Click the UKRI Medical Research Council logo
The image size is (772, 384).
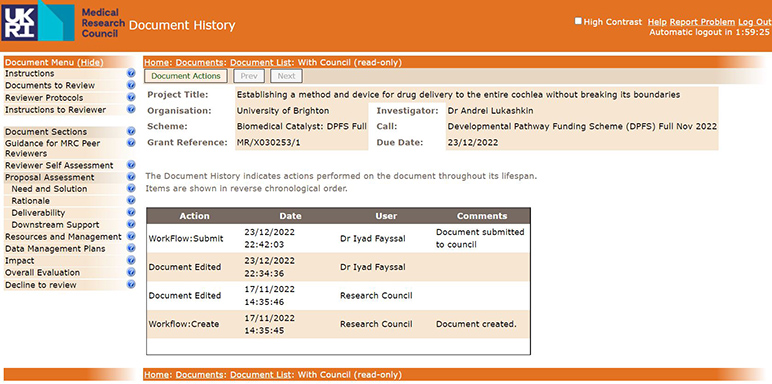coord(63,22)
